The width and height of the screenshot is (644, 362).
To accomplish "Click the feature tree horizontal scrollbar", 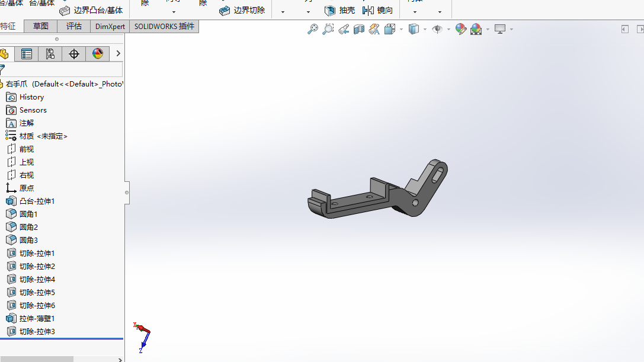I will 37,359.
